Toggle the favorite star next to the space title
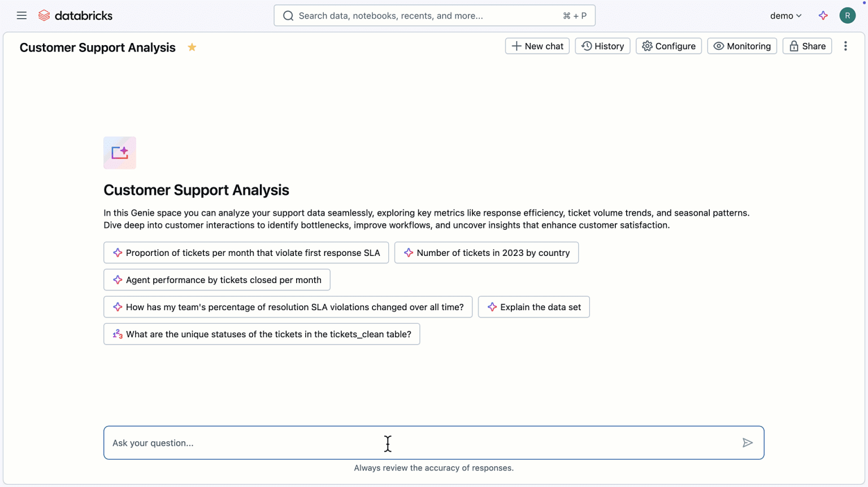The width and height of the screenshot is (868, 487). pyautogui.click(x=192, y=47)
